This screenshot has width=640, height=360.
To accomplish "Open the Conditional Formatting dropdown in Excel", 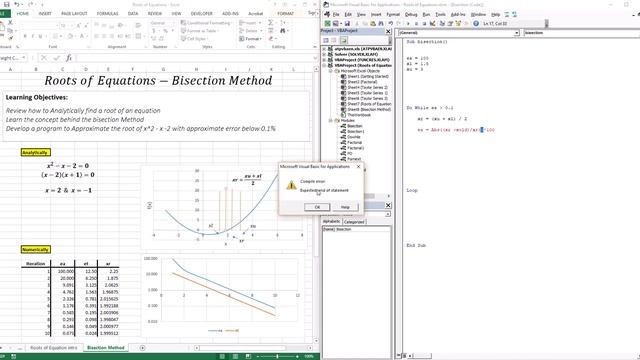I will tap(207, 23).
